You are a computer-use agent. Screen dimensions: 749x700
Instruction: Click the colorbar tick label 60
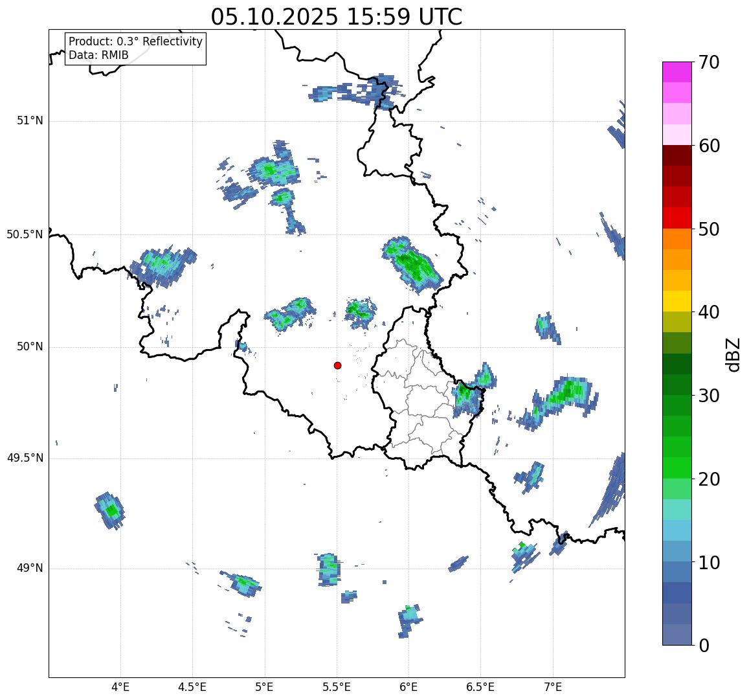tap(709, 146)
